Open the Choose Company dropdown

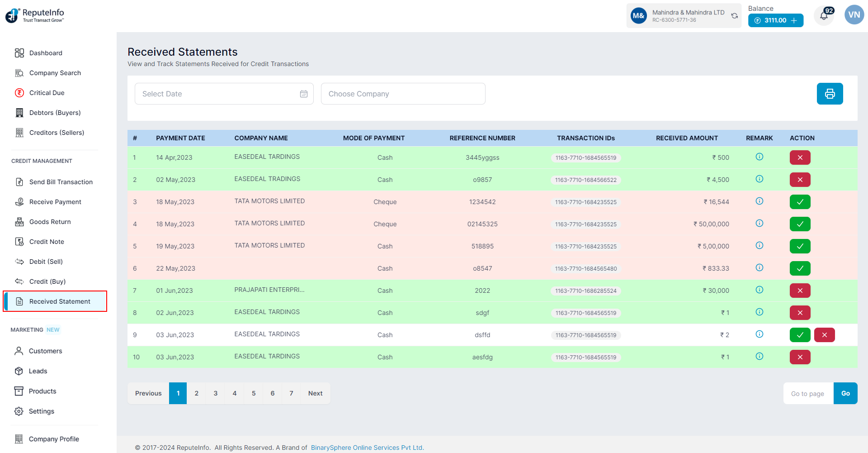pyautogui.click(x=403, y=94)
